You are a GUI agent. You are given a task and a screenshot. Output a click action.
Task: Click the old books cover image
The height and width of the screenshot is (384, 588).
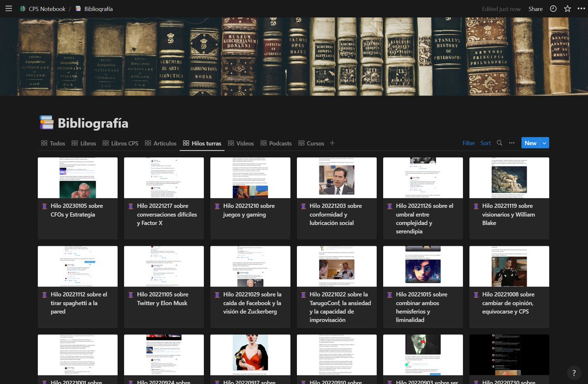tap(294, 56)
